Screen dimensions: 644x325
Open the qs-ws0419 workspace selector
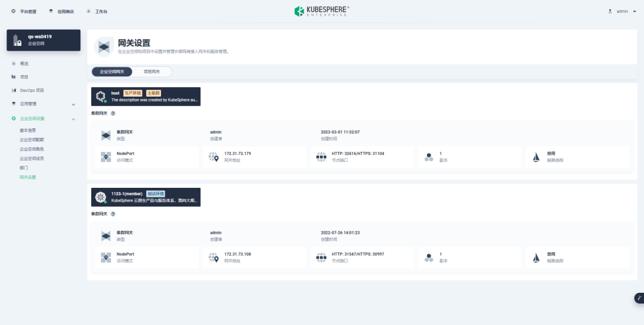[44, 40]
